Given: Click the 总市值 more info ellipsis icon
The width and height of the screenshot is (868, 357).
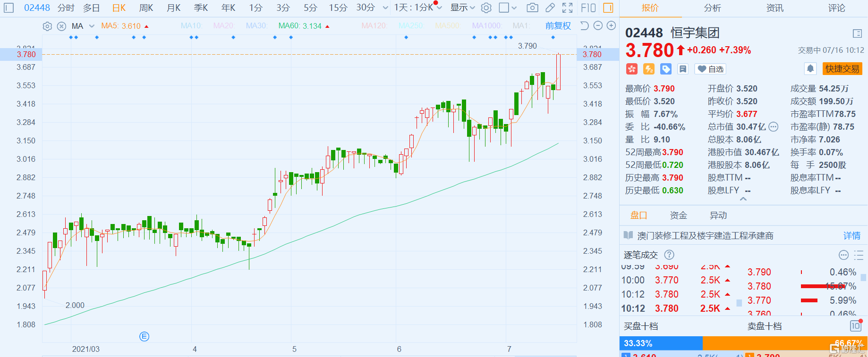Looking at the screenshot, I should pyautogui.click(x=773, y=126).
